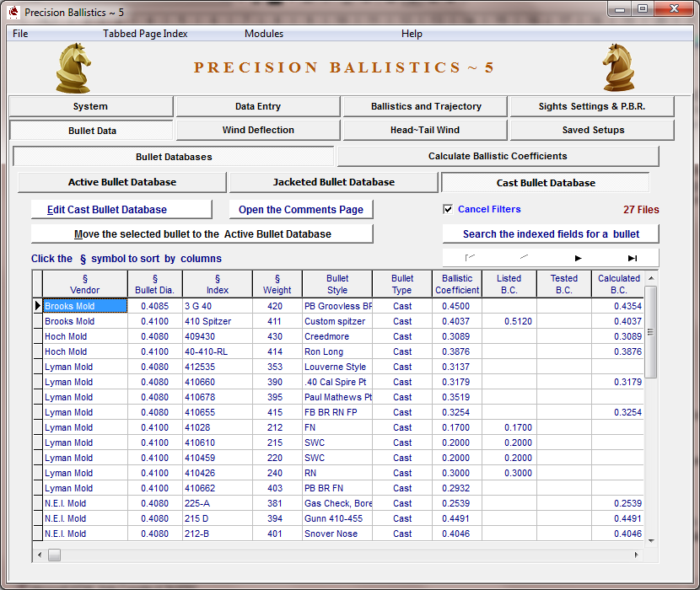Click the 'Paul Mathews Pt' style cell

point(337,397)
